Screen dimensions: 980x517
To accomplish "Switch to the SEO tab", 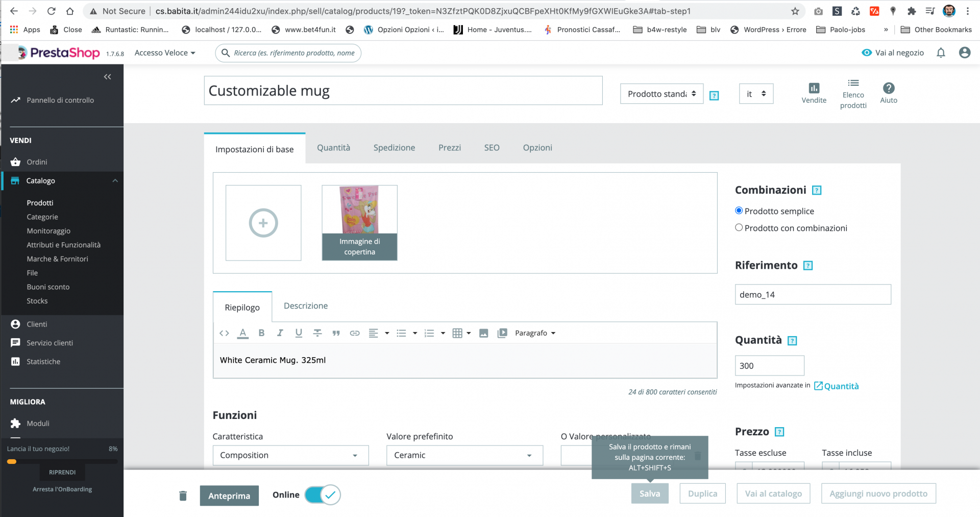I will coord(492,148).
